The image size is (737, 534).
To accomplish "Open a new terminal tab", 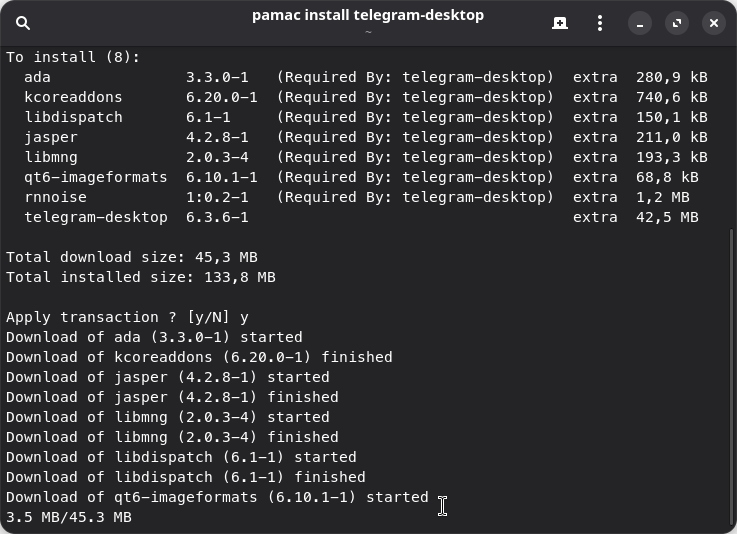I will 560,23.
